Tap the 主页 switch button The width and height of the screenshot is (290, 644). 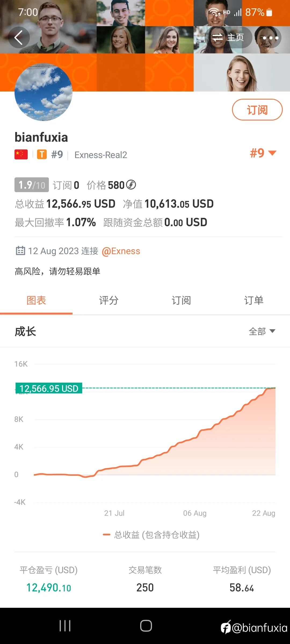coord(228,38)
